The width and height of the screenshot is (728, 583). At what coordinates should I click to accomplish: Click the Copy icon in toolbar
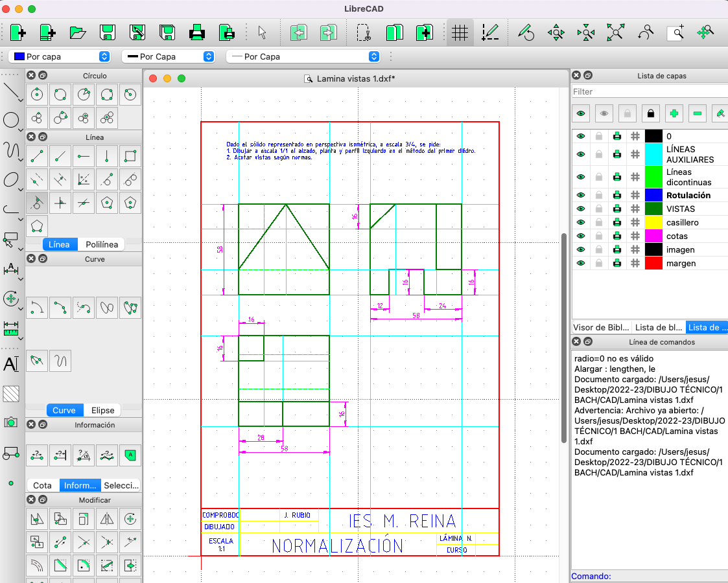click(393, 32)
